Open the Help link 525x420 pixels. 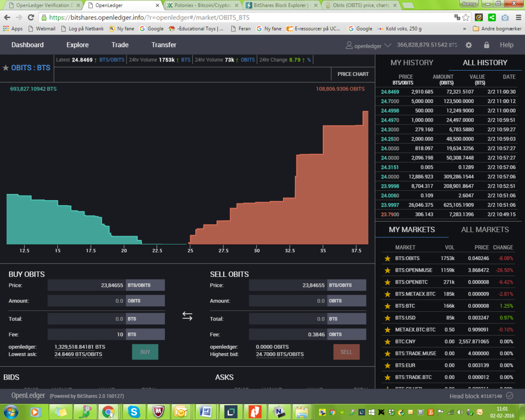(507, 45)
